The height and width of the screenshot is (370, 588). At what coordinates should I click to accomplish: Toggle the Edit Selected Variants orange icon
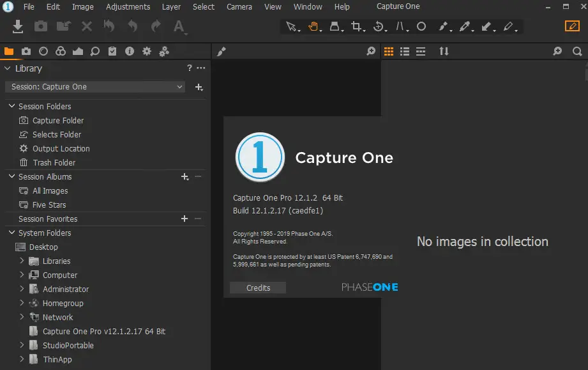[x=572, y=26]
